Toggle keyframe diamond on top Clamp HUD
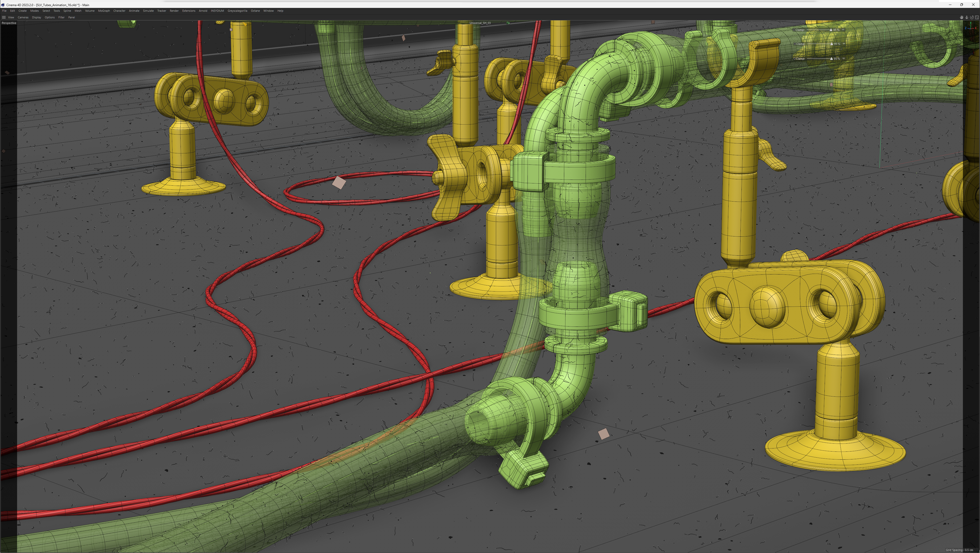The width and height of the screenshot is (980, 553). (794, 30)
